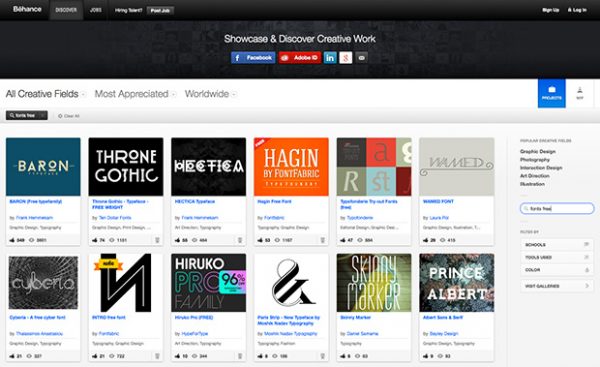Expand the Schools filter
The image size is (600, 367).
tap(557, 245)
